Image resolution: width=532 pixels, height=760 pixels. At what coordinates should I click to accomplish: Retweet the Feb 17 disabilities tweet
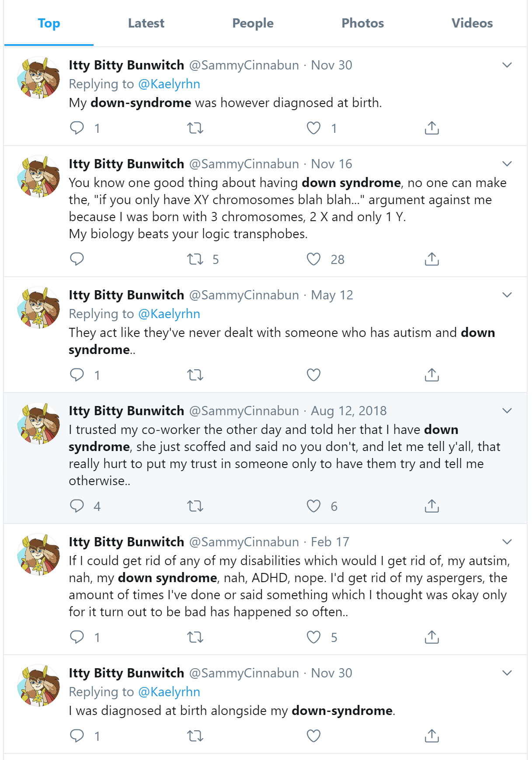(x=195, y=637)
